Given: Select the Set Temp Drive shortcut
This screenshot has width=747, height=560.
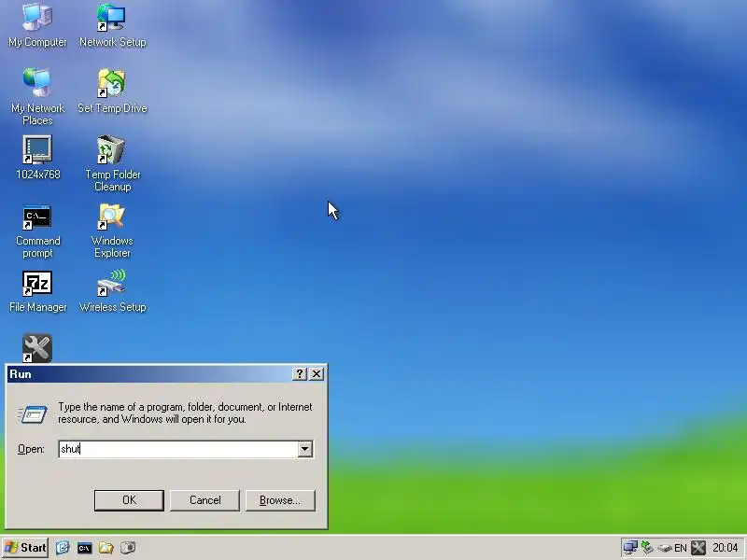Looking at the screenshot, I should tap(112, 91).
